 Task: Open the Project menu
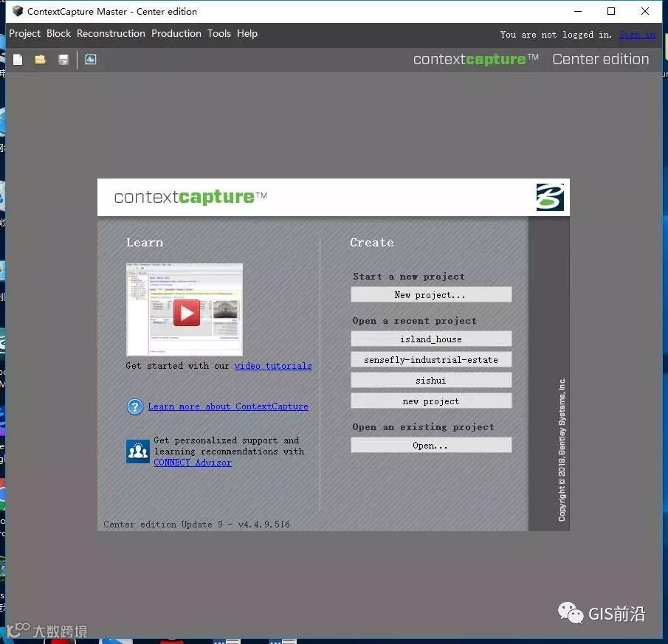point(24,34)
